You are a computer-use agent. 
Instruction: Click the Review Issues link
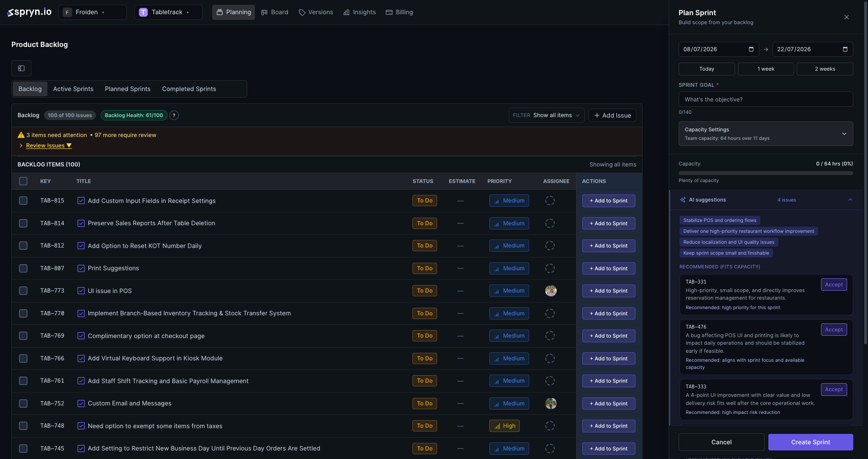tap(45, 146)
